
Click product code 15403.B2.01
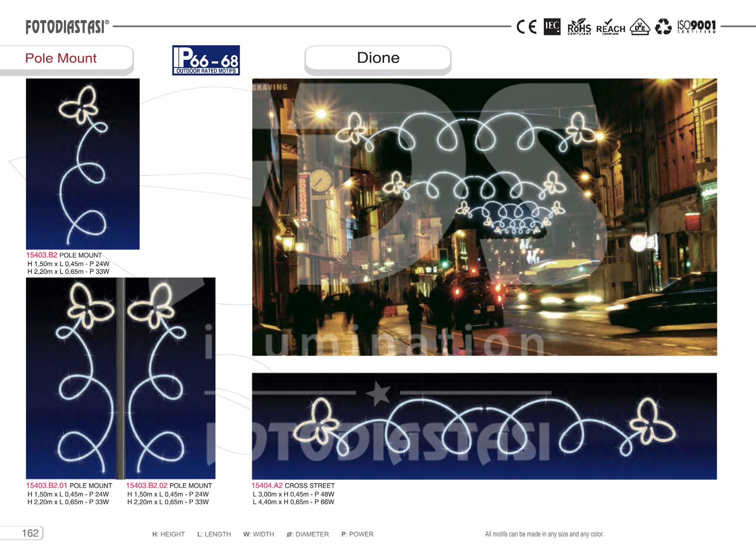coord(47,486)
